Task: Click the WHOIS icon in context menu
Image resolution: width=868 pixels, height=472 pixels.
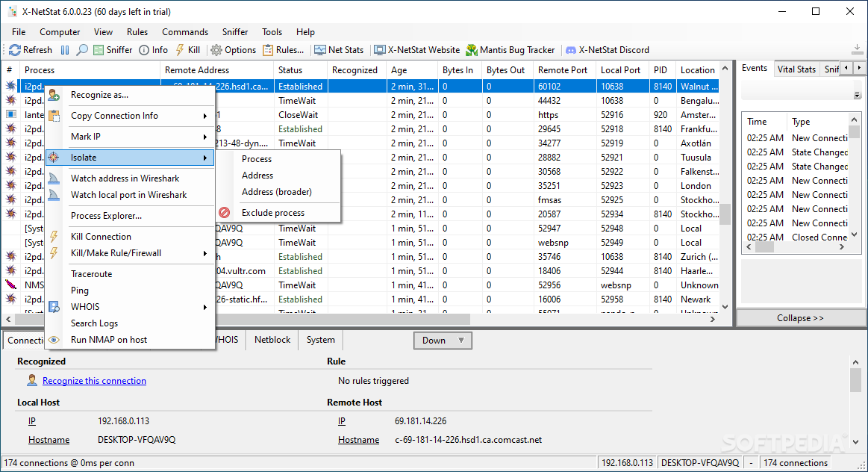Action: (x=54, y=306)
